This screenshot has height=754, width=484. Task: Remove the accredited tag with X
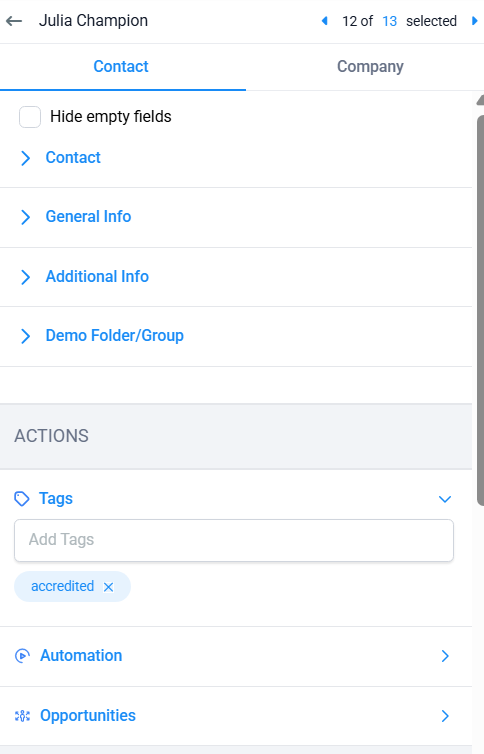point(109,587)
